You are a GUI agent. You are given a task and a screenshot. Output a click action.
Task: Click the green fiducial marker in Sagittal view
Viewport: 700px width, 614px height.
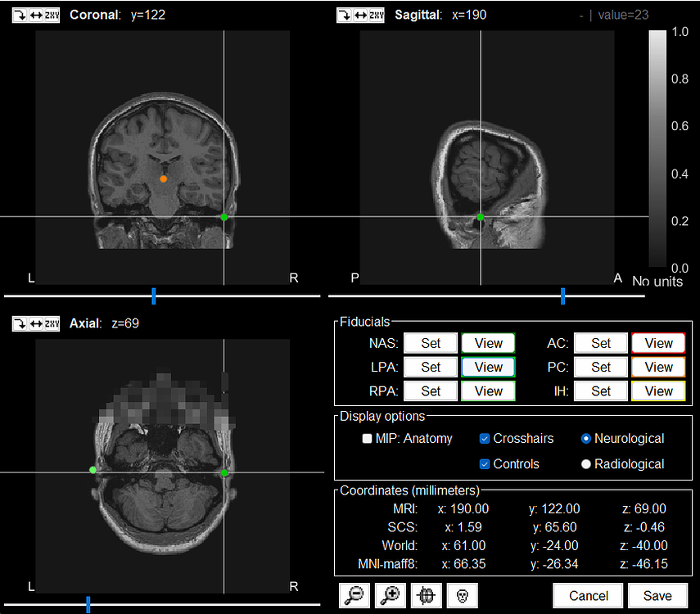[x=481, y=217]
